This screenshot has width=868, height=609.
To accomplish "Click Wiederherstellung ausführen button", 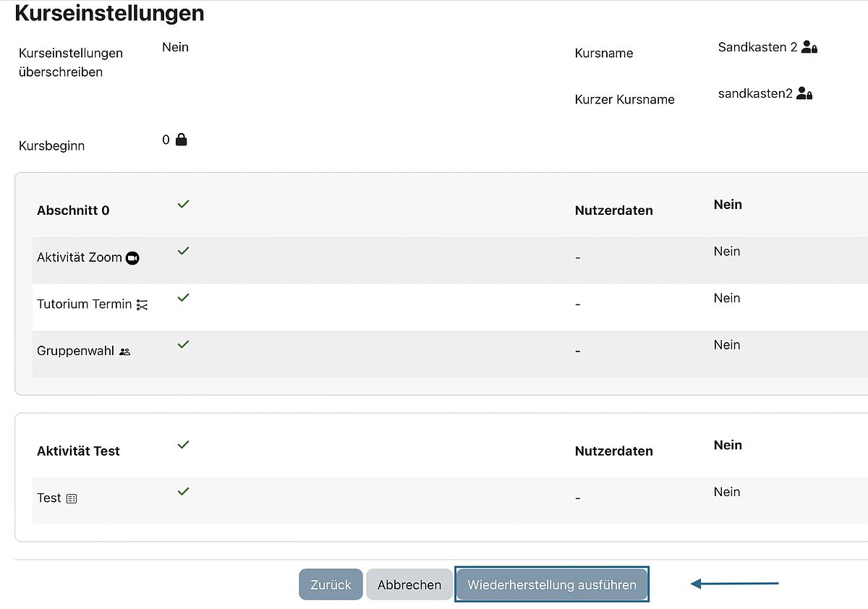I will click(552, 584).
